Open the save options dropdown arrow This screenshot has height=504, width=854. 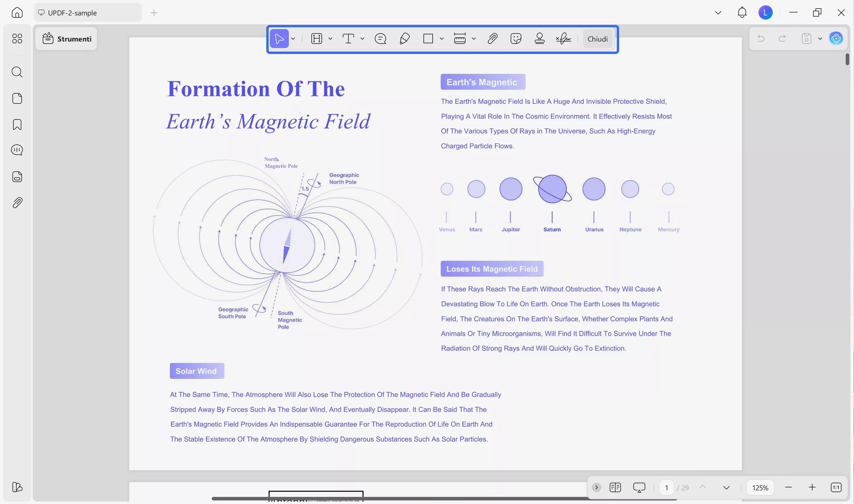[x=820, y=39]
